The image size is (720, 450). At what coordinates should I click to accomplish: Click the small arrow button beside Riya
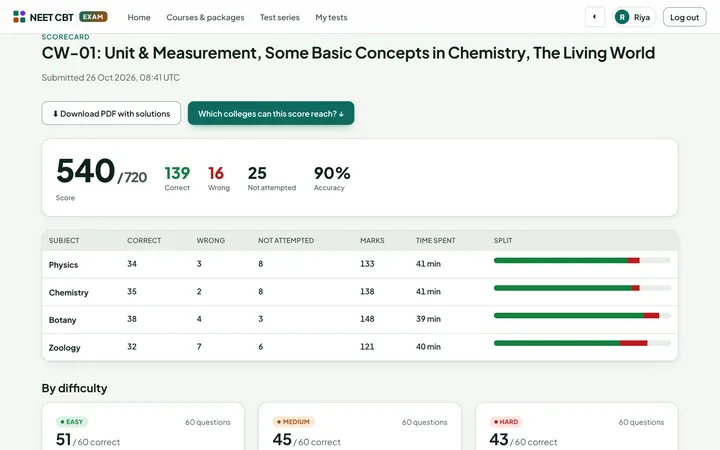(x=595, y=17)
